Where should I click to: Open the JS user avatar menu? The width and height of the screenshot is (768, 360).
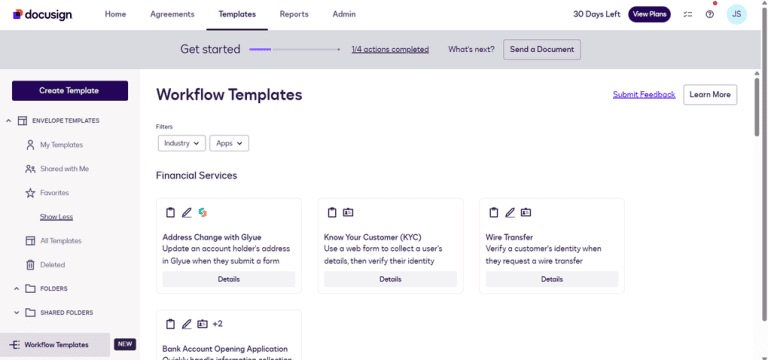(736, 14)
